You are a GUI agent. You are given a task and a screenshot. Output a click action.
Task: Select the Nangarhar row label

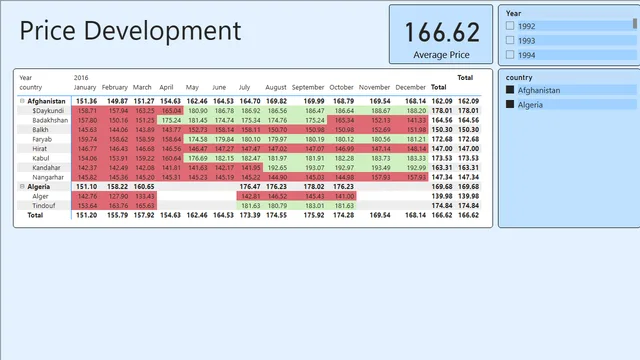coord(48,177)
